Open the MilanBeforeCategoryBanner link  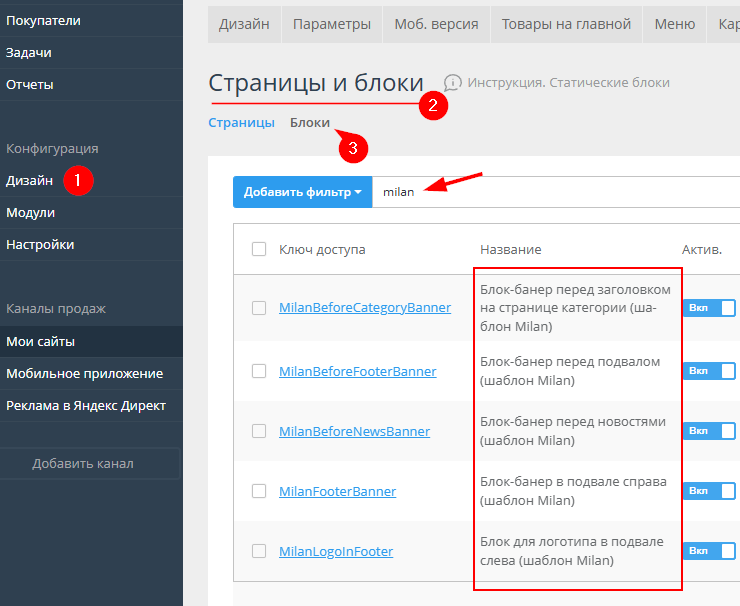point(364,308)
